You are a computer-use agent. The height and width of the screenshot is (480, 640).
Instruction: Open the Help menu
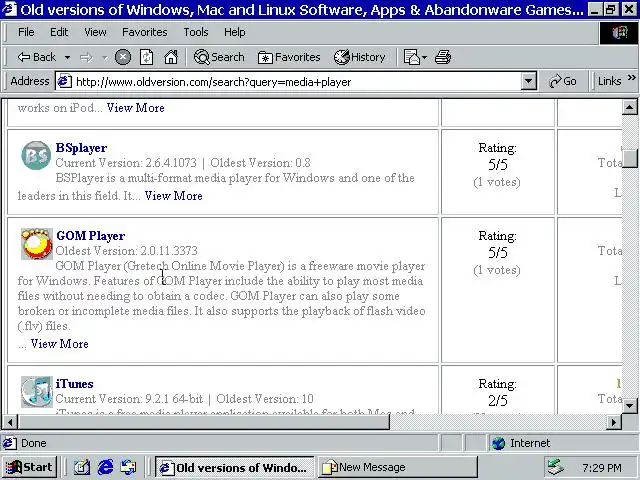[235, 32]
